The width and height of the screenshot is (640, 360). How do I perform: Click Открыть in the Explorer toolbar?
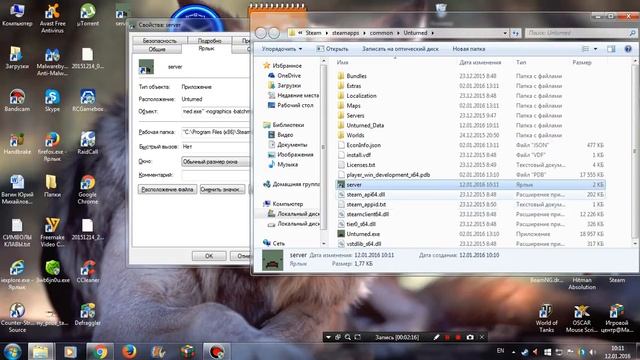pyautogui.click(x=333, y=49)
